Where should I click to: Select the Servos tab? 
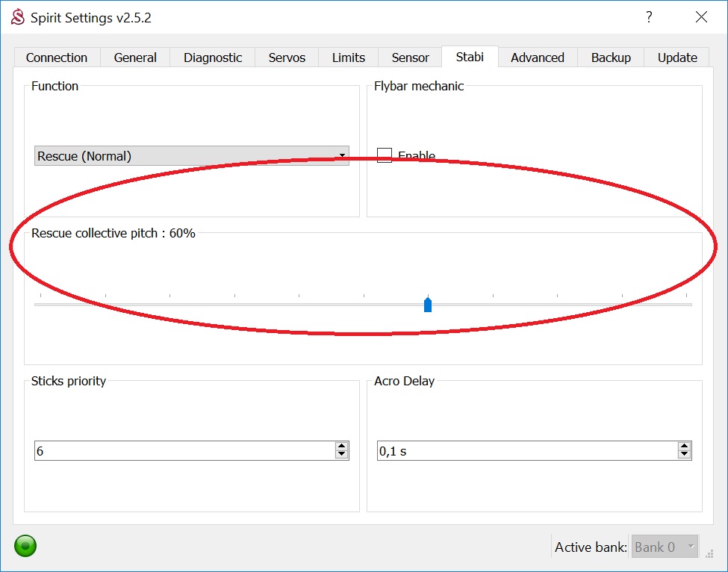click(287, 57)
